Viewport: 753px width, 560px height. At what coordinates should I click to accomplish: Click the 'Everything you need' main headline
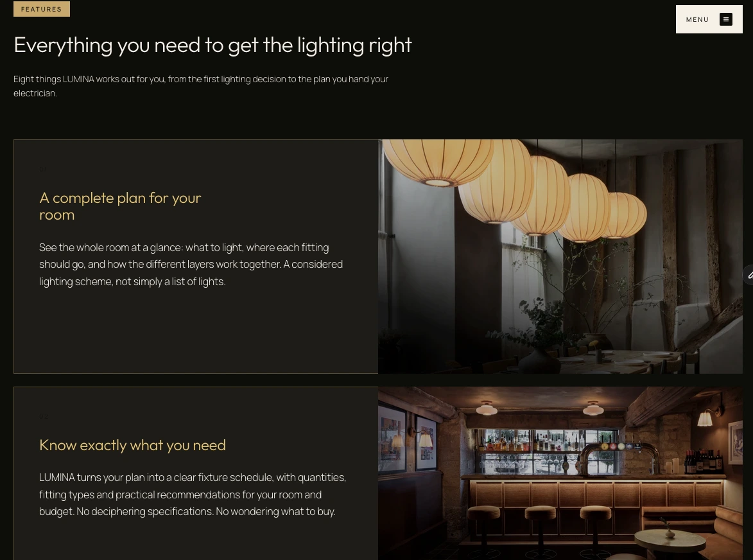click(212, 45)
